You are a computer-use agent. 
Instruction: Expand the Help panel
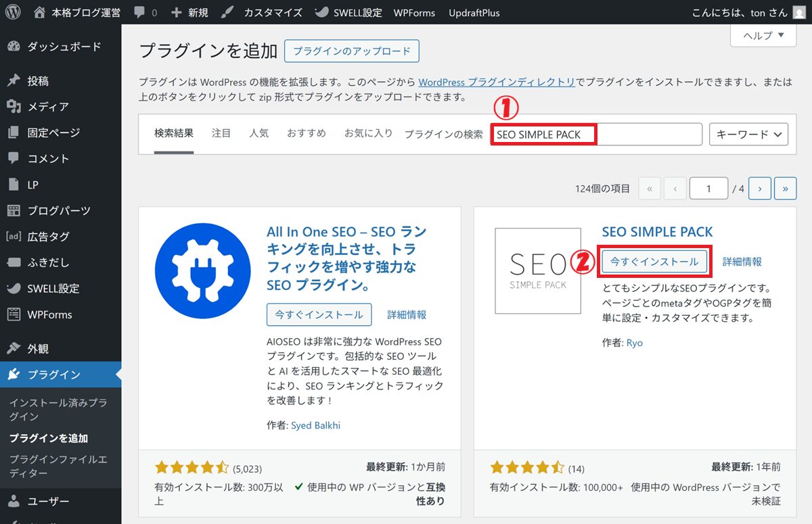tap(763, 35)
